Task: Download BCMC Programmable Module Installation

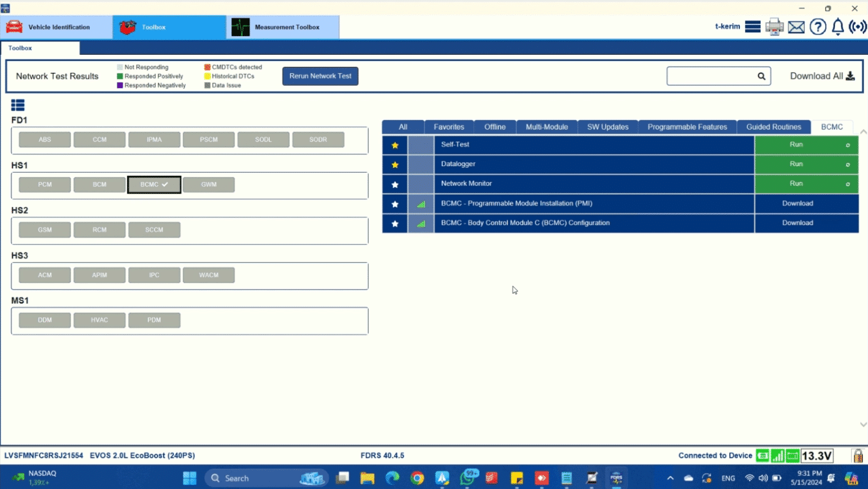Action: click(806, 204)
